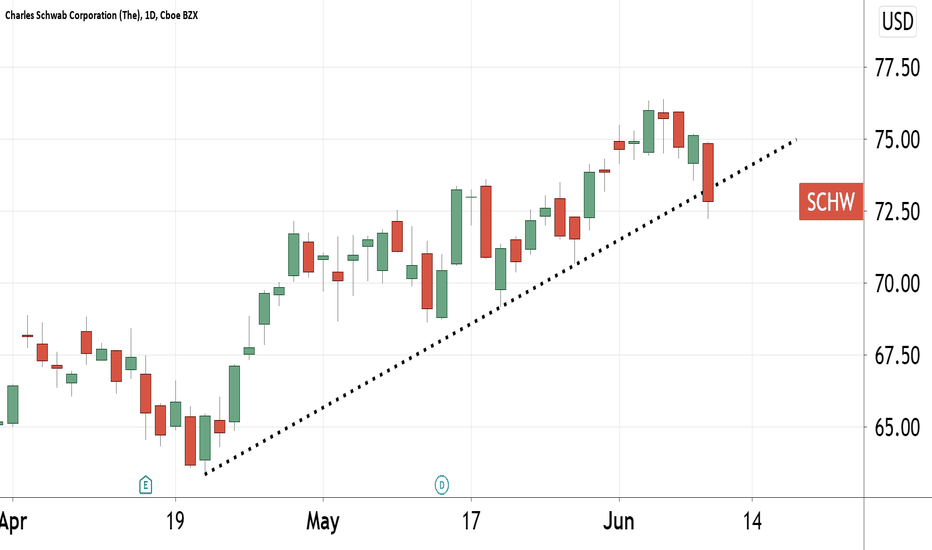Image resolution: width=932 pixels, height=550 pixels.
Task: Click the 67.50 price axis label
Action: 898,356
